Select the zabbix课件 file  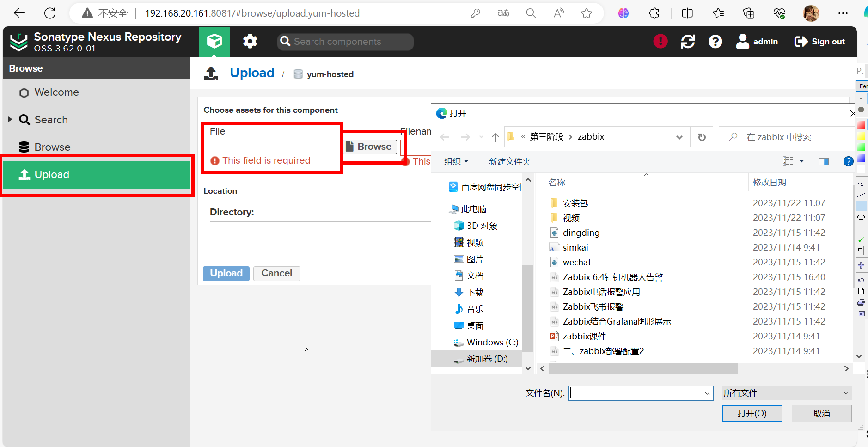[578, 336]
